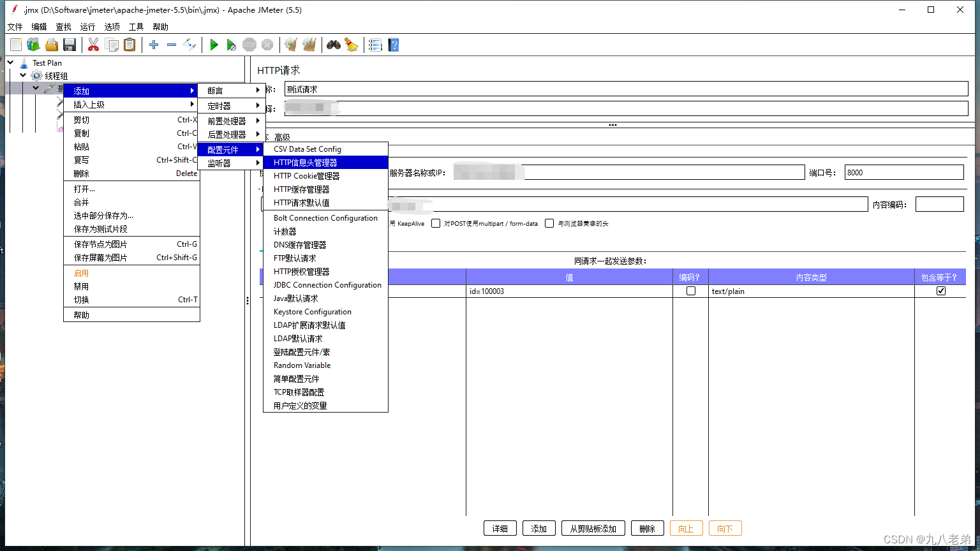
Task: Choose HTTP Cookie管理器 entry
Action: 325,176
